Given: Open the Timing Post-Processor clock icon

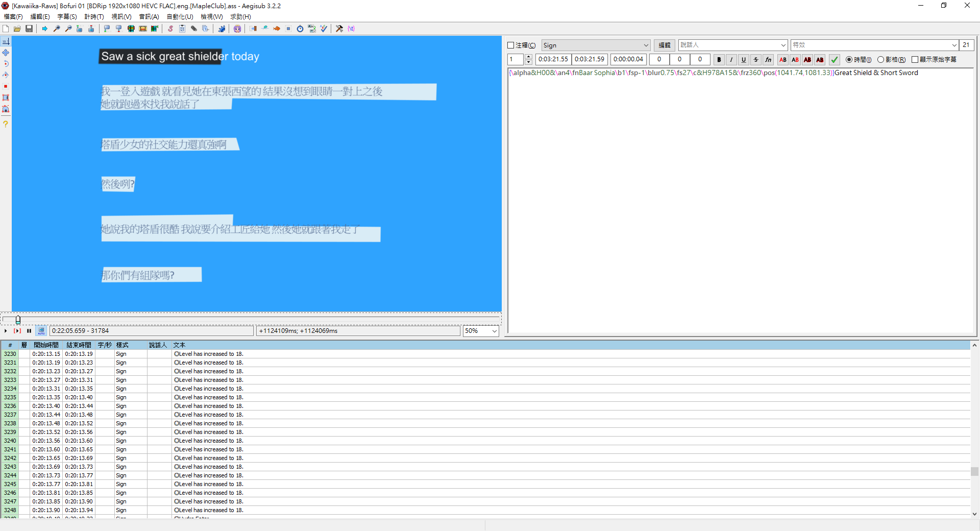Looking at the screenshot, I should click(300, 29).
